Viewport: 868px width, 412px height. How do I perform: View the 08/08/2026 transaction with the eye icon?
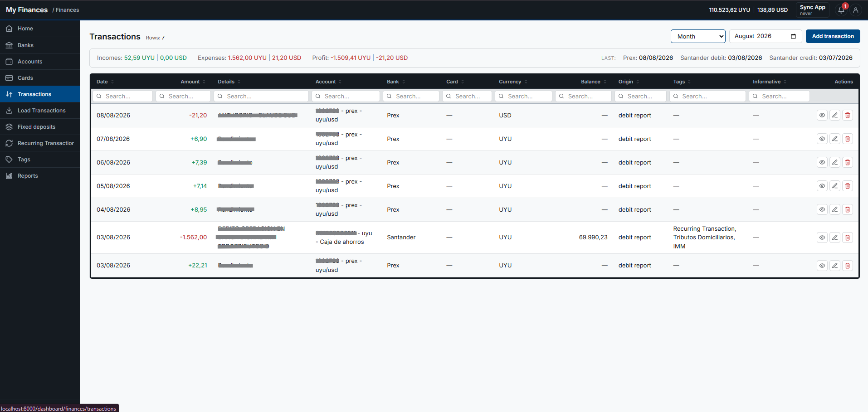[822, 115]
